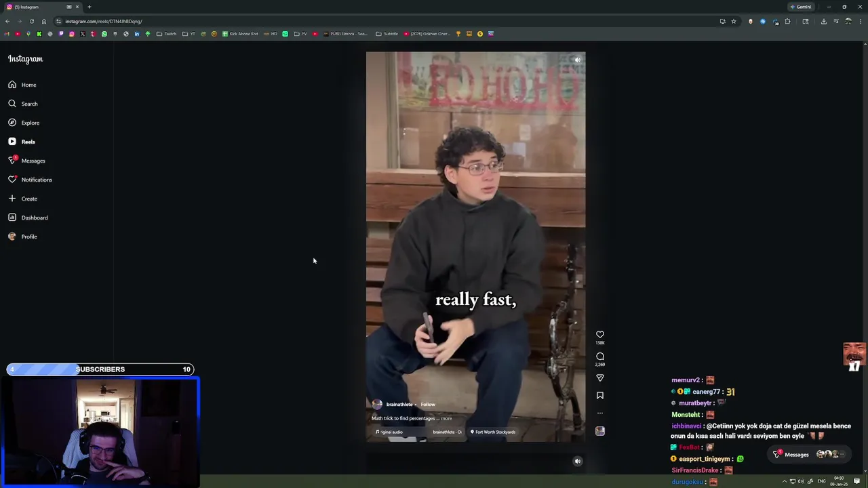
Task: Open the PUBG Umbra bookmark
Action: click(345, 34)
